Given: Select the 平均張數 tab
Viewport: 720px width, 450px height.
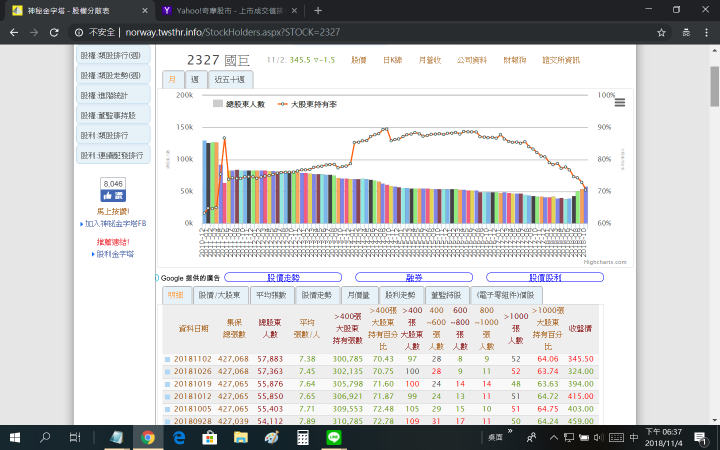Looking at the screenshot, I should [271, 295].
